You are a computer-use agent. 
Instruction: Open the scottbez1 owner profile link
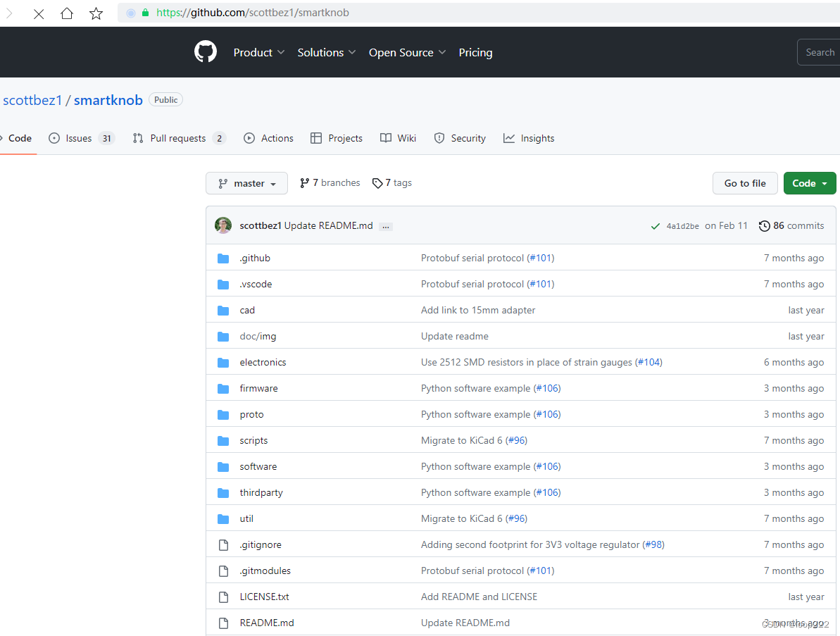click(x=32, y=100)
